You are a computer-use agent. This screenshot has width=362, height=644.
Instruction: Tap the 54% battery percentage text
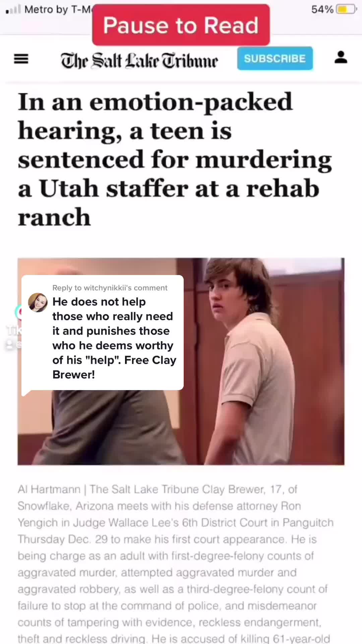pos(322,9)
